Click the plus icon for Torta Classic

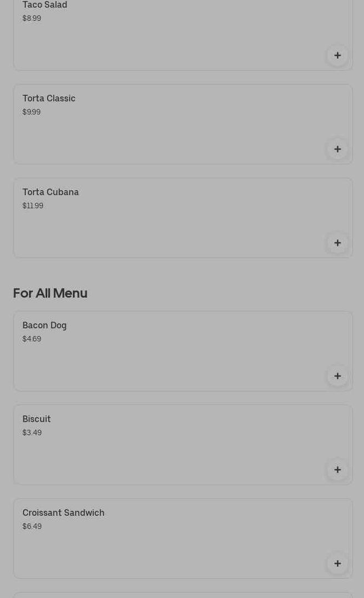click(x=337, y=149)
